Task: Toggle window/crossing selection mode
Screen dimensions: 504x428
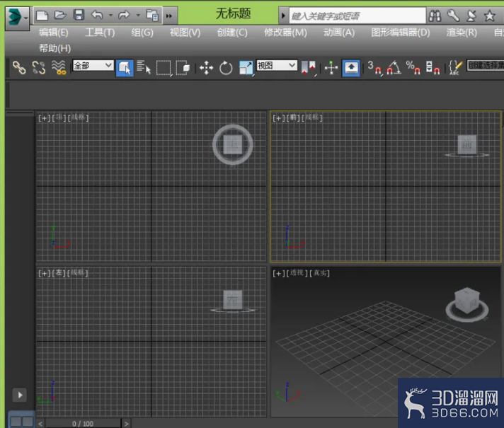Action: (183, 68)
